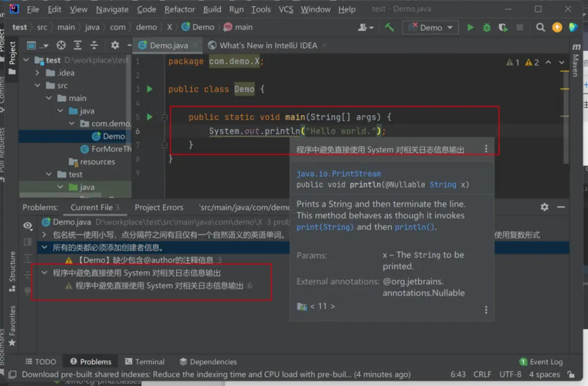Toggle code folding for the main method

pos(165,117)
